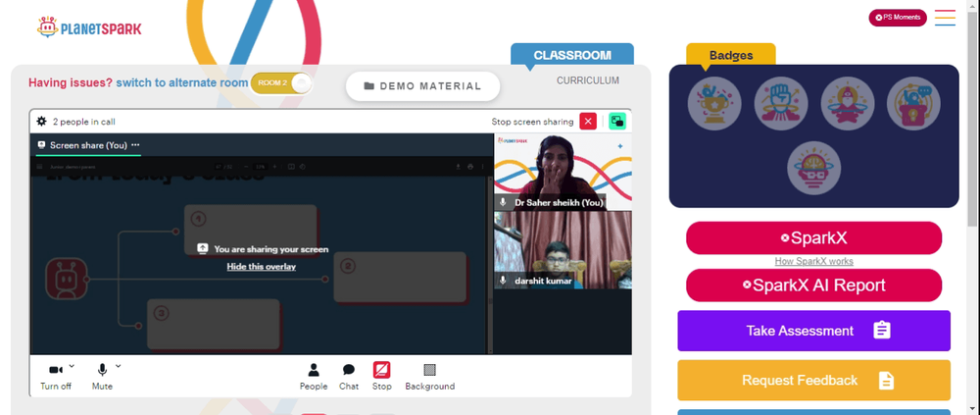Open SparkX AI Report
Viewport: 980px width, 415px height.
pos(813,285)
